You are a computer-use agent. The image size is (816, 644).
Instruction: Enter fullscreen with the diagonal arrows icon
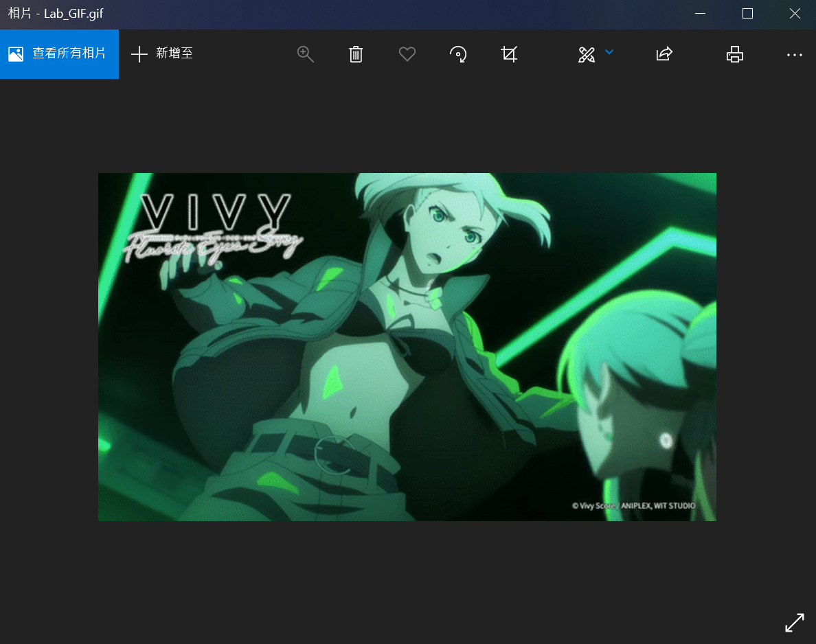tap(795, 623)
